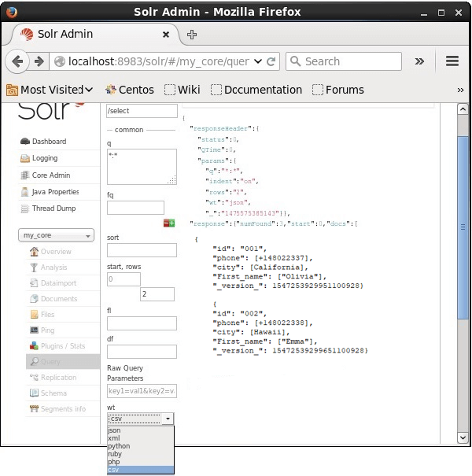Click the fq filter query field
The width and height of the screenshot is (472, 476).
pyautogui.click(x=135, y=208)
